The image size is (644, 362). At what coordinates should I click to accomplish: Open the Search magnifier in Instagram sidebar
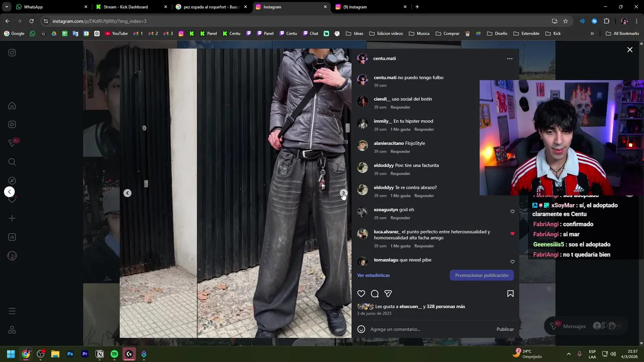click(x=12, y=162)
